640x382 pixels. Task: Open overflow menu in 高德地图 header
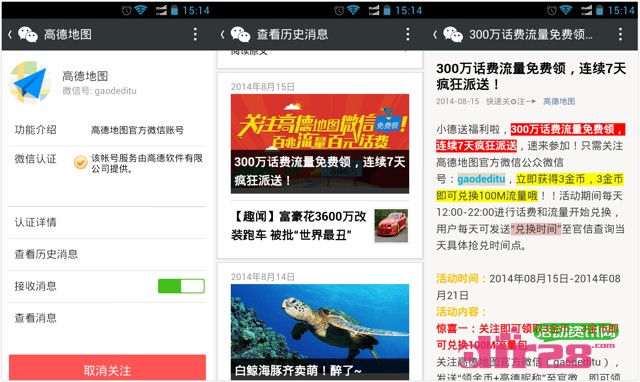pos(196,34)
